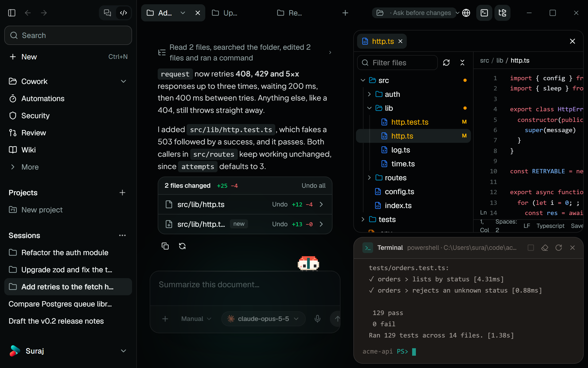Open the Sessions options ellipsis
This screenshot has height=368, width=588.
click(x=122, y=235)
